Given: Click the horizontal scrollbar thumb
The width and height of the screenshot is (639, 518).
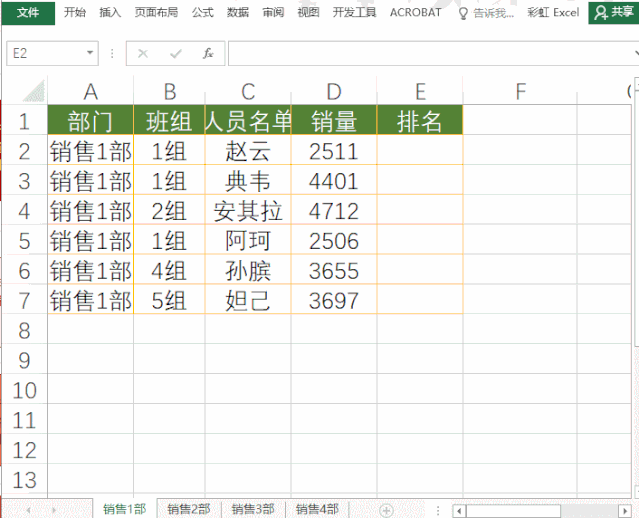Looking at the screenshot, I should pyautogui.click(x=513, y=510).
